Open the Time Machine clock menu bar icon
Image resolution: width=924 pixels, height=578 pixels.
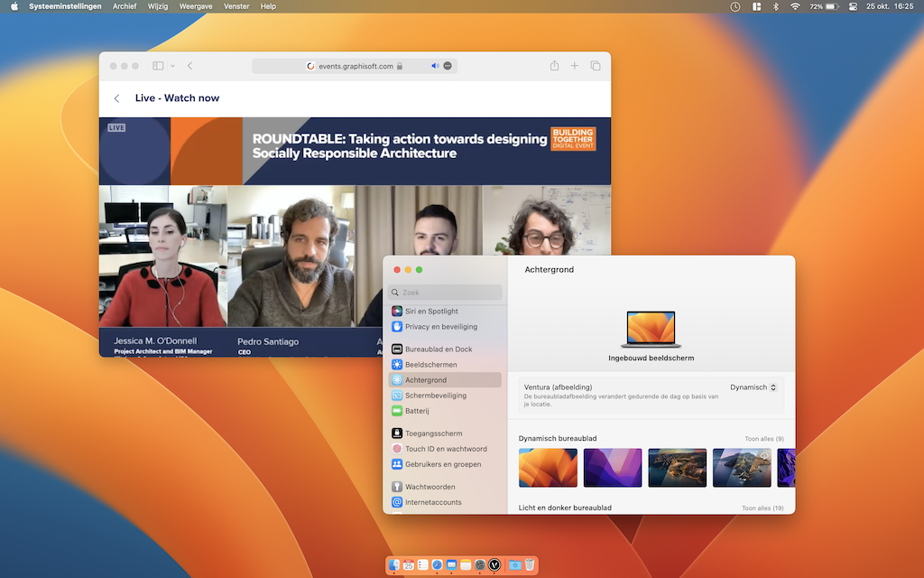click(x=735, y=6)
